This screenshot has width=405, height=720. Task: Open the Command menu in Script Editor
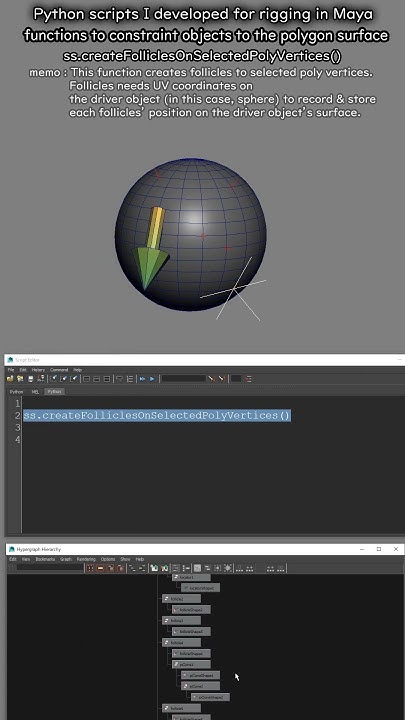59,370
